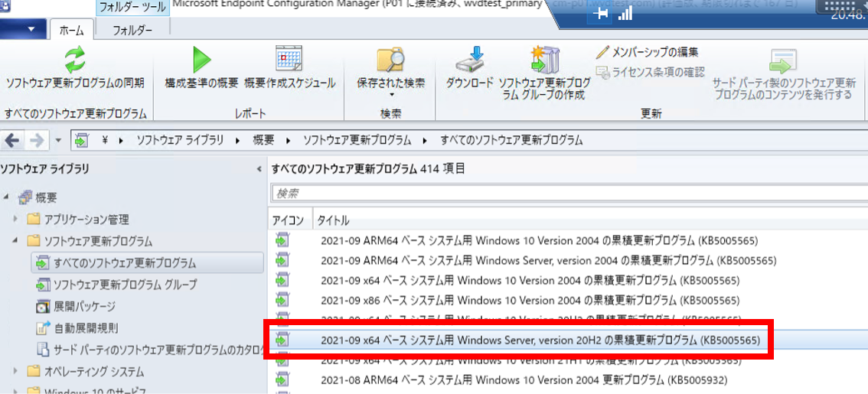This screenshot has width=868, height=394.
Task: Switch to the フォルダー ribbon tab
Action: click(x=132, y=31)
